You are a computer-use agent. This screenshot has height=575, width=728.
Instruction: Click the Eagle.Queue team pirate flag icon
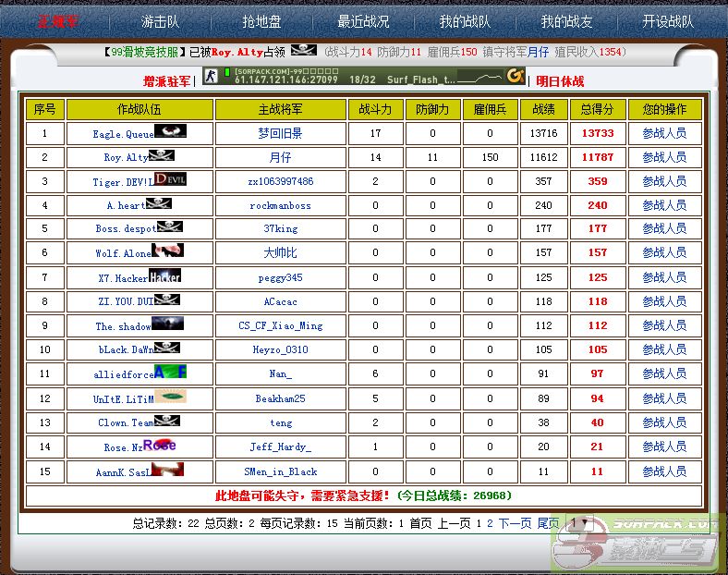(x=170, y=132)
